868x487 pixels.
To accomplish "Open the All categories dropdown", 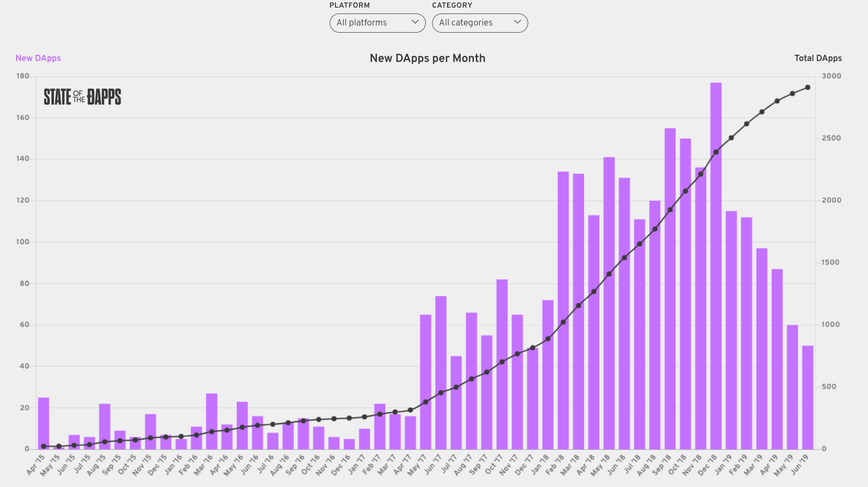I will (x=480, y=23).
